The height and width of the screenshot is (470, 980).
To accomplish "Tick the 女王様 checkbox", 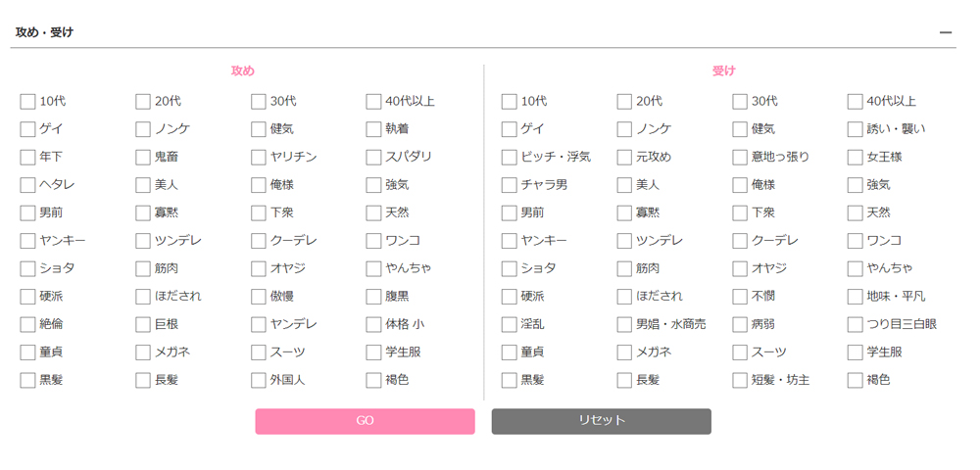I will [x=856, y=157].
